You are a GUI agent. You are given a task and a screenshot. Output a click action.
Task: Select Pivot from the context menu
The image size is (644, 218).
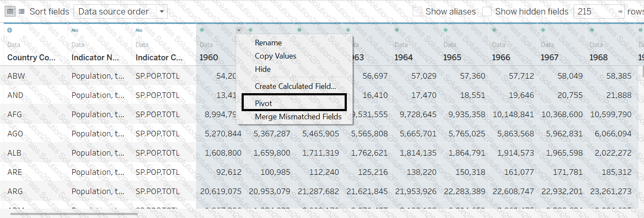click(x=263, y=103)
